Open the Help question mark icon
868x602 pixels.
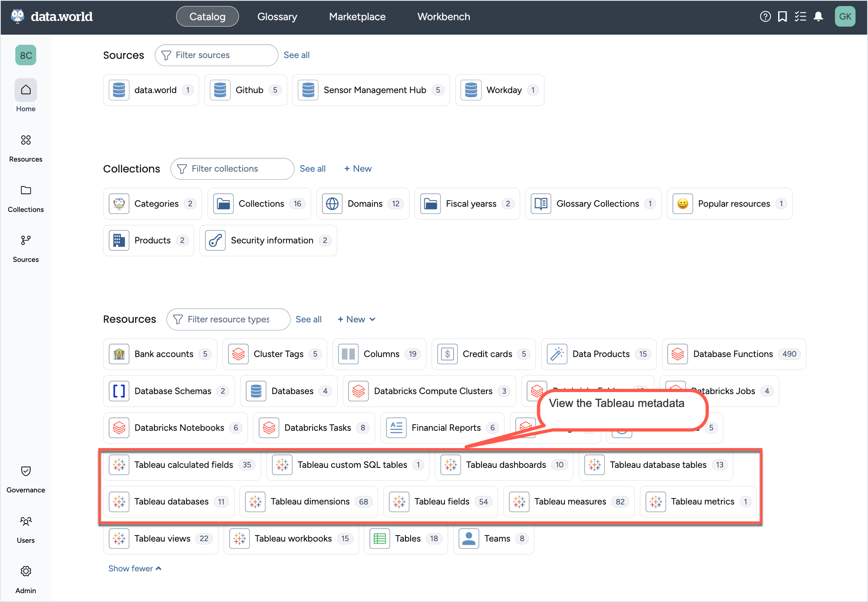[765, 17]
